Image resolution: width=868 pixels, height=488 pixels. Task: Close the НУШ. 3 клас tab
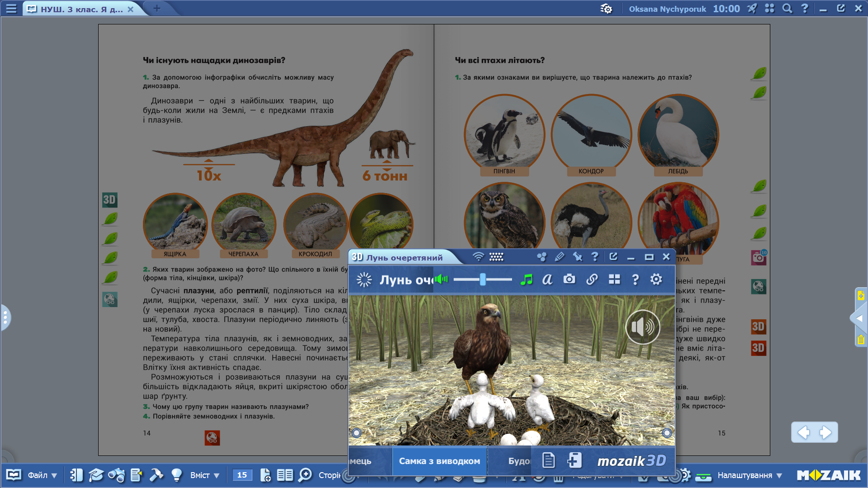click(130, 9)
